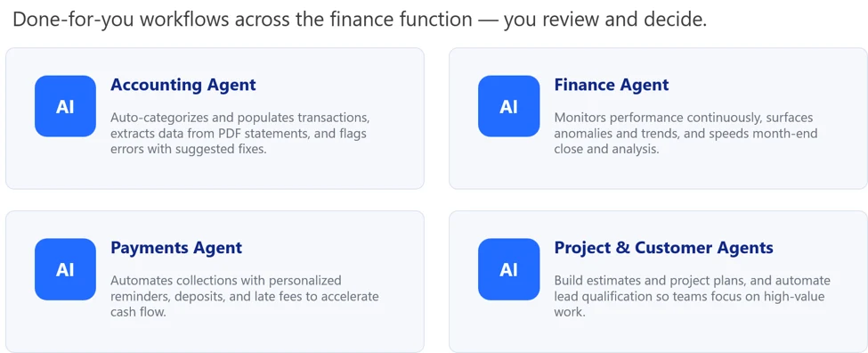The image size is (868, 353).
Task: Click the Payments Agent description about automating collections
Action: [x=245, y=297]
